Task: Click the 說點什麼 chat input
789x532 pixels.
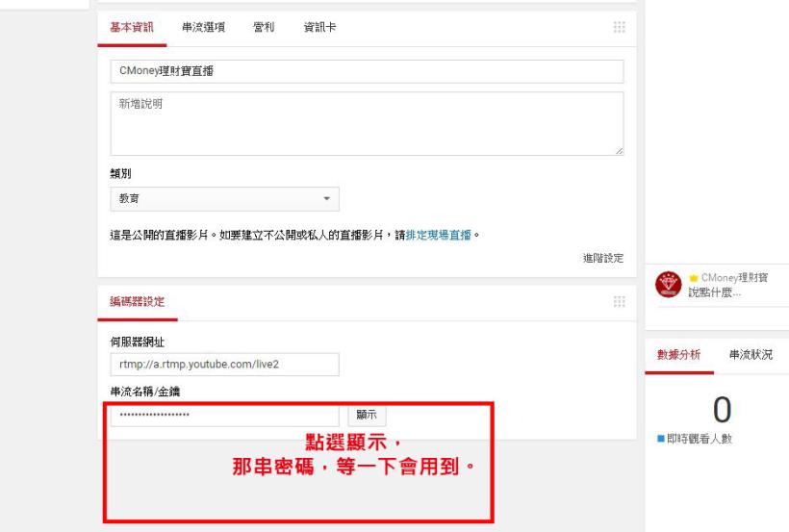Action: coord(715,292)
